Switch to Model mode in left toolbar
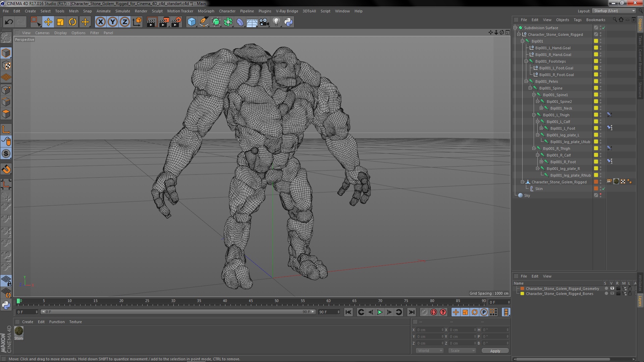This screenshot has width=644, height=362. [6, 53]
